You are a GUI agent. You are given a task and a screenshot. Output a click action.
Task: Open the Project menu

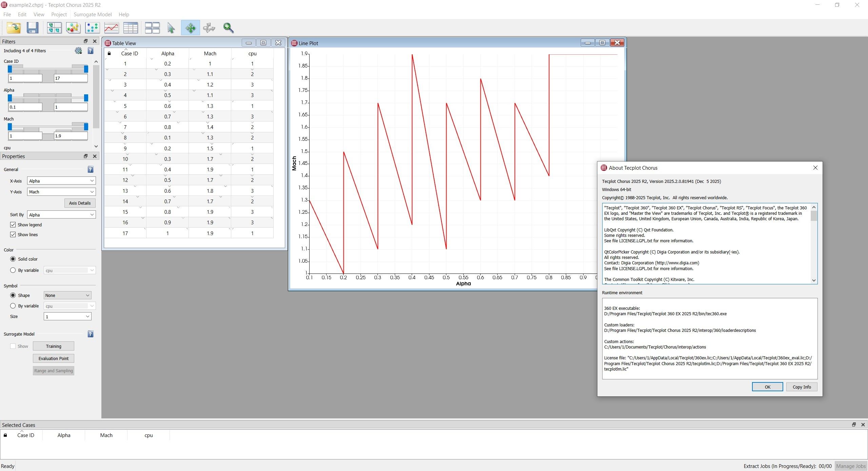[x=59, y=14]
